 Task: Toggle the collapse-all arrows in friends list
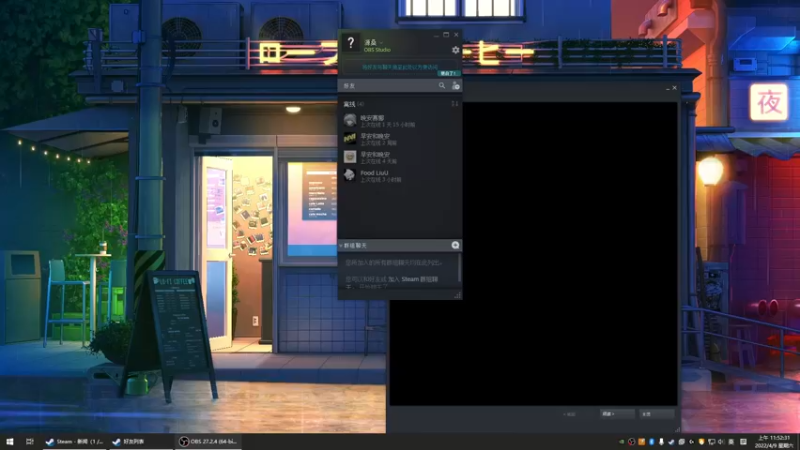[455, 104]
